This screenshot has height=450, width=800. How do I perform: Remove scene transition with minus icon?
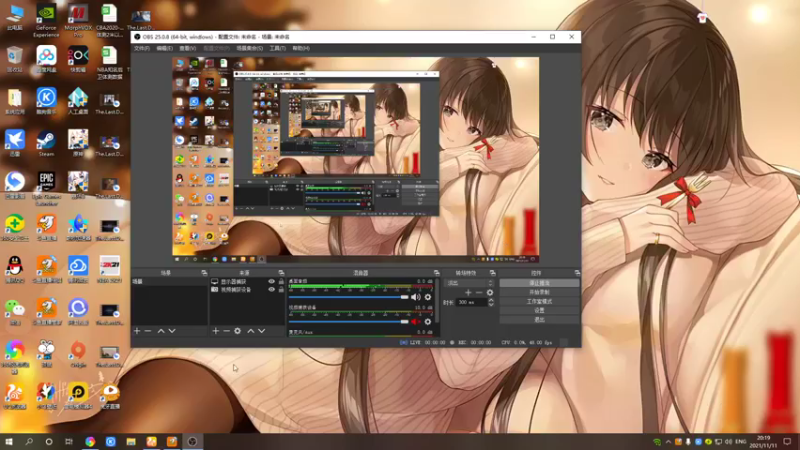click(x=479, y=292)
